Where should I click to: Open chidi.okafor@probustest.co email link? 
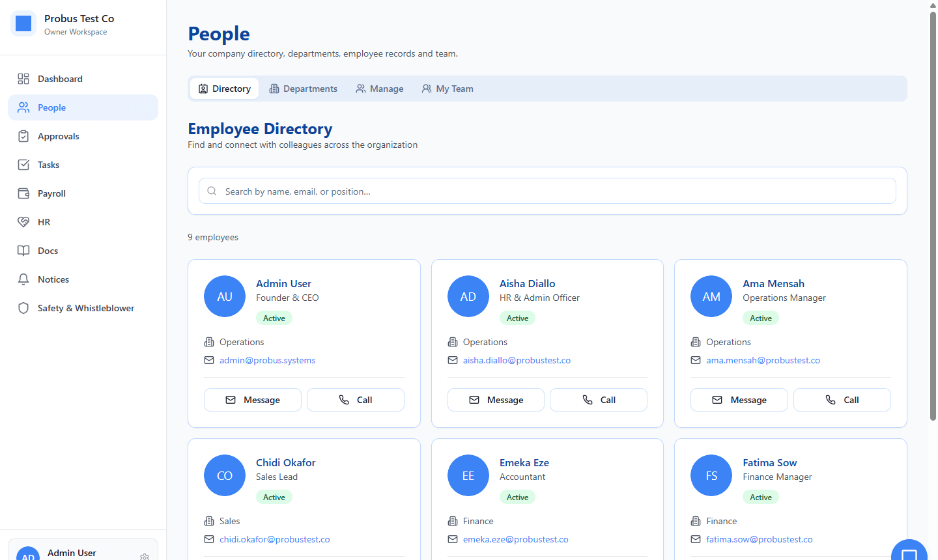point(274,539)
